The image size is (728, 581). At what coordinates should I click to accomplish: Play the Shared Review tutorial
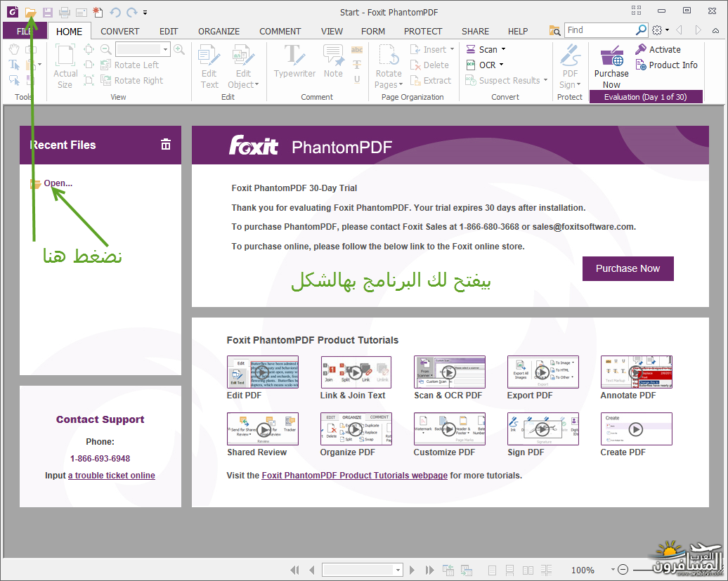(262, 429)
